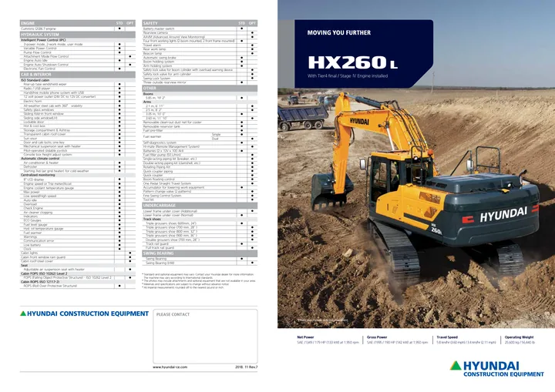Click the CAB & INTERIOR section header
Screen dimensions: 555x392
78,75
